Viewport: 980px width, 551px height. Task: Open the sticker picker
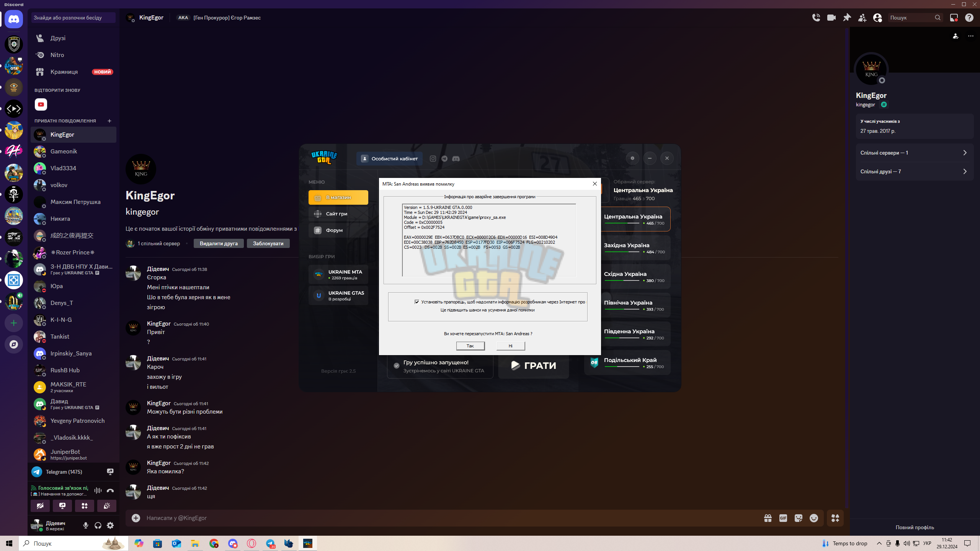click(x=799, y=518)
